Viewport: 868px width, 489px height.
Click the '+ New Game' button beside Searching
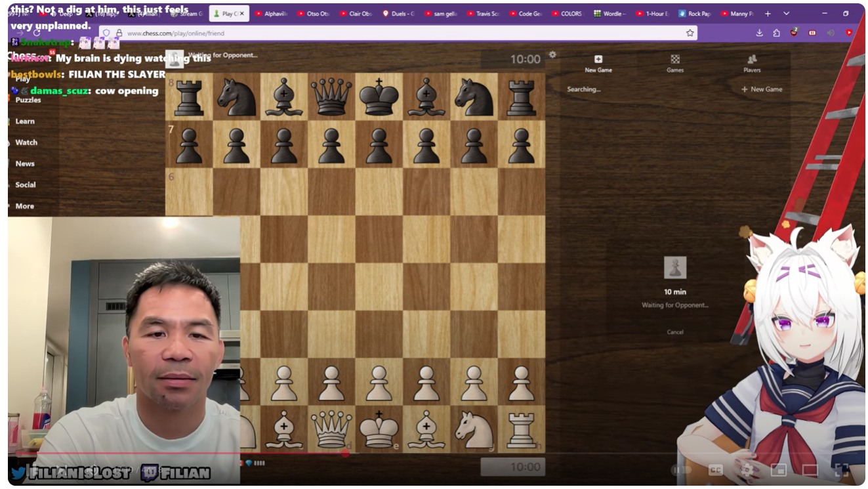tap(762, 89)
